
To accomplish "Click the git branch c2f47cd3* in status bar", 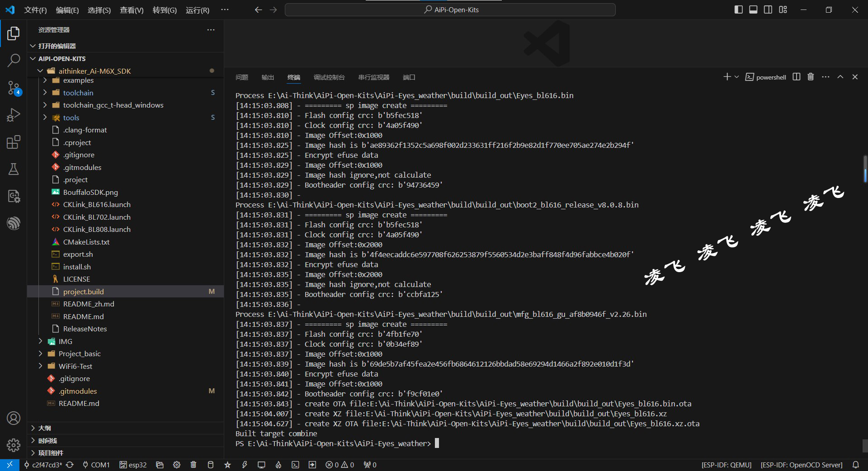I will (x=42, y=465).
